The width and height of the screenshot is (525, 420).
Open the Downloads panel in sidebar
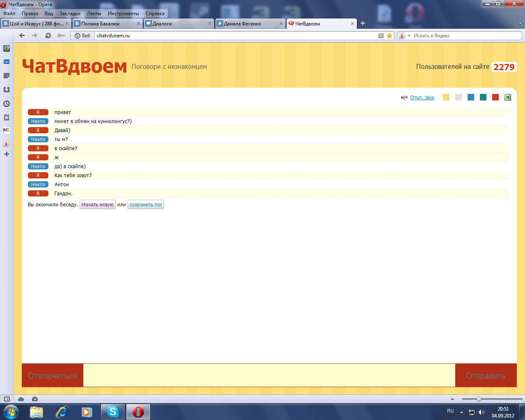click(x=7, y=89)
